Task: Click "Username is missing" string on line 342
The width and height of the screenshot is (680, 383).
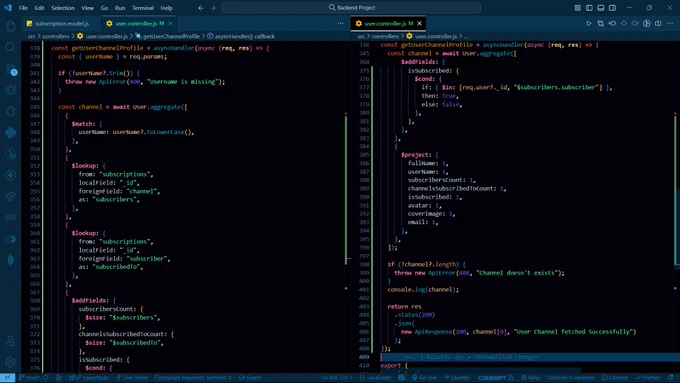Action: coord(184,82)
